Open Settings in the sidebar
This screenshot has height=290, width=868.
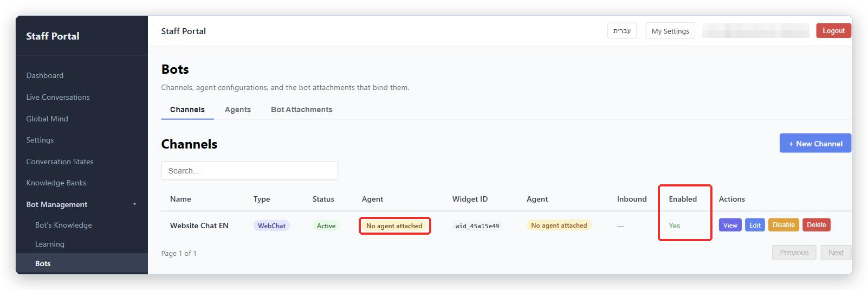(x=40, y=140)
